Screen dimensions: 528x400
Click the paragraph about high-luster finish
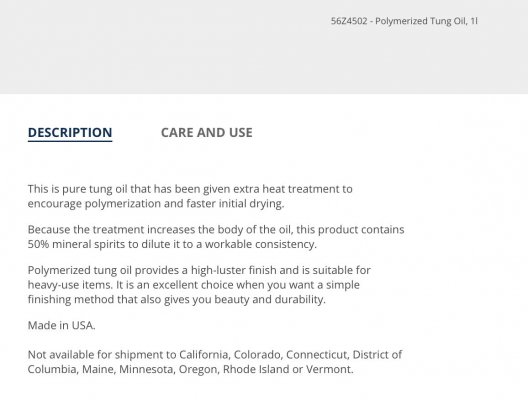(199, 285)
